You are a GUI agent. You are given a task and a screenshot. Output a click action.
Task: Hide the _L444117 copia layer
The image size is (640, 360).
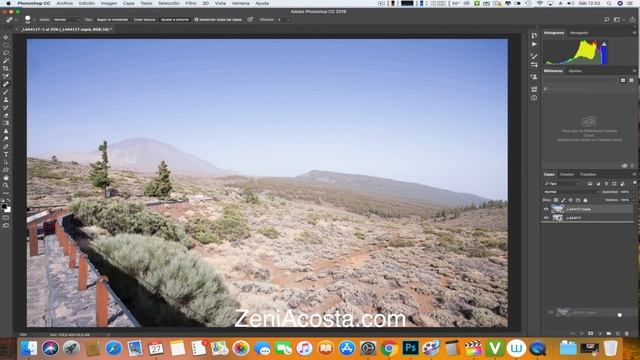click(x=546, y=209)
